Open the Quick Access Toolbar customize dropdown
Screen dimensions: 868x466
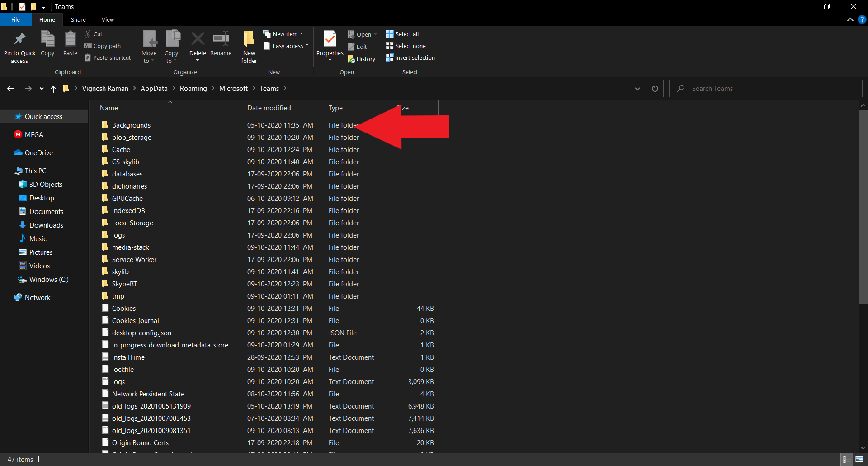43,7
